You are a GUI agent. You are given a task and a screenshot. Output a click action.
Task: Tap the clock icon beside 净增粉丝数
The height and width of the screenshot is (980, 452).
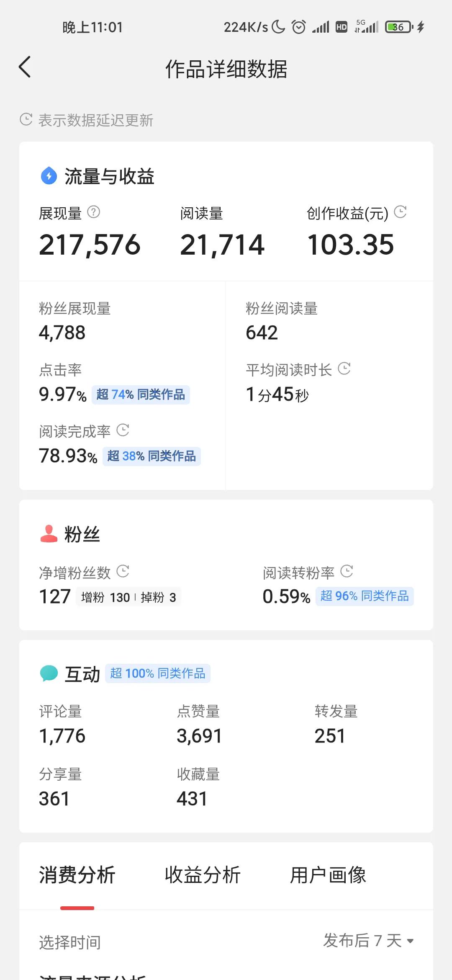click(123, 571)
